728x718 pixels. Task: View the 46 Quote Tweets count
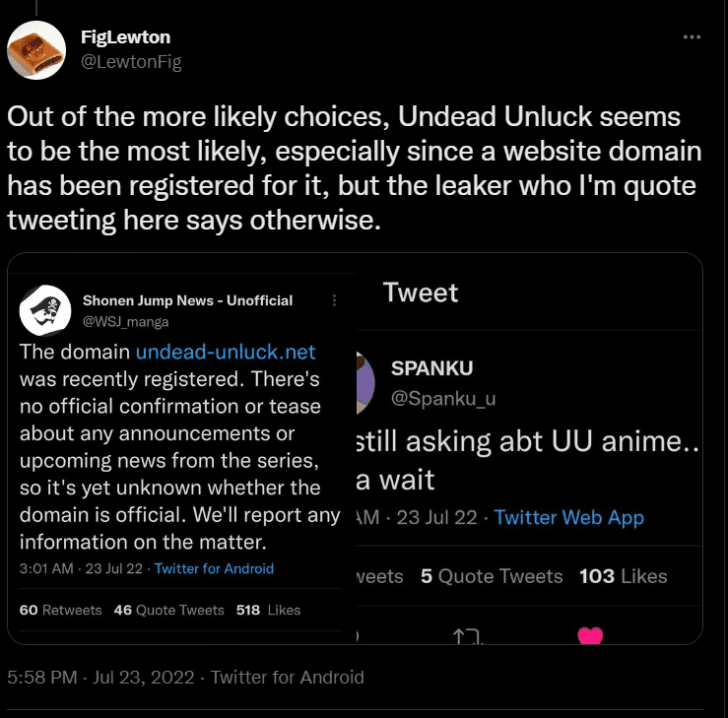168,610
